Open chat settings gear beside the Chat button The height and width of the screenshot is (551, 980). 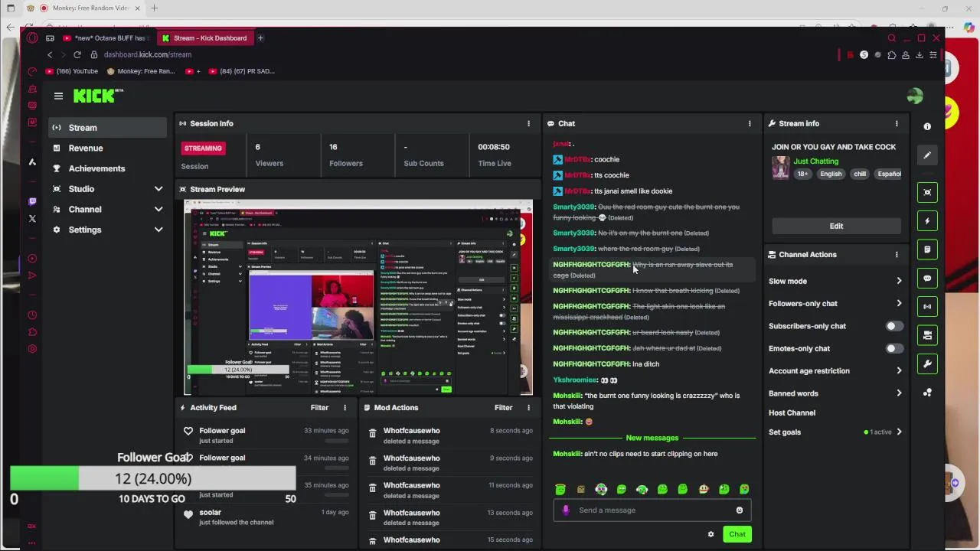pyautogui.click(x=710, y=534)
